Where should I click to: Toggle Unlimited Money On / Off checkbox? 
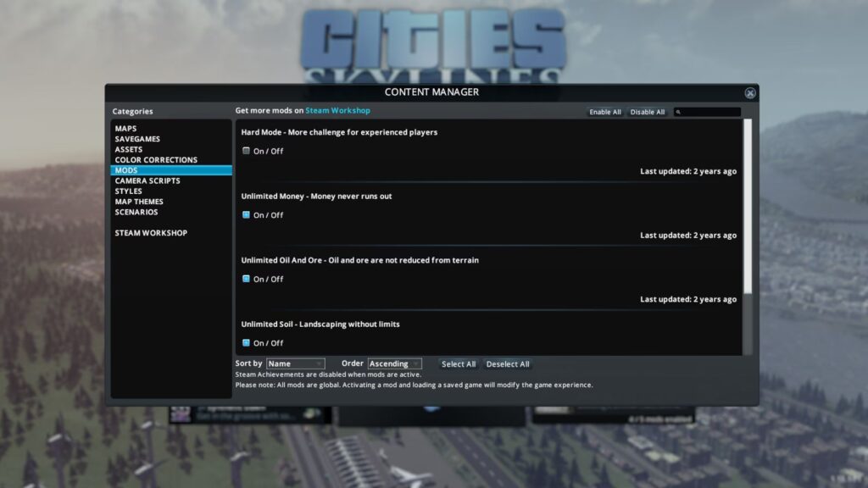coord(246,214)
